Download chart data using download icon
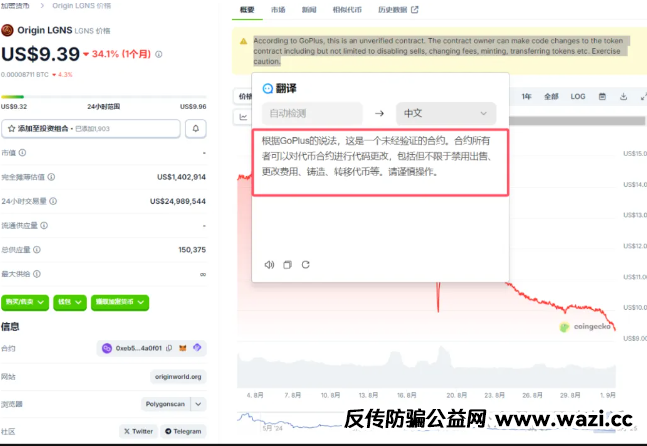The image size is (647, 446). click(623, 97)
